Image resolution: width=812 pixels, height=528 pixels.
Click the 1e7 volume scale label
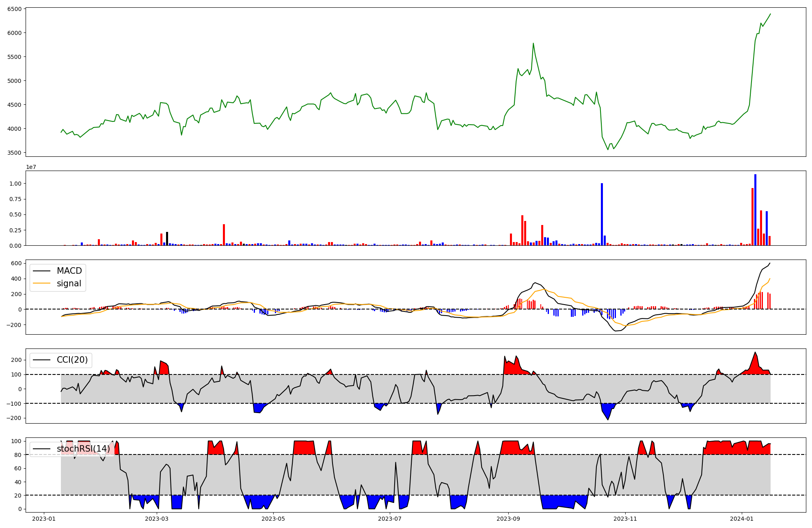pos(31,167)
